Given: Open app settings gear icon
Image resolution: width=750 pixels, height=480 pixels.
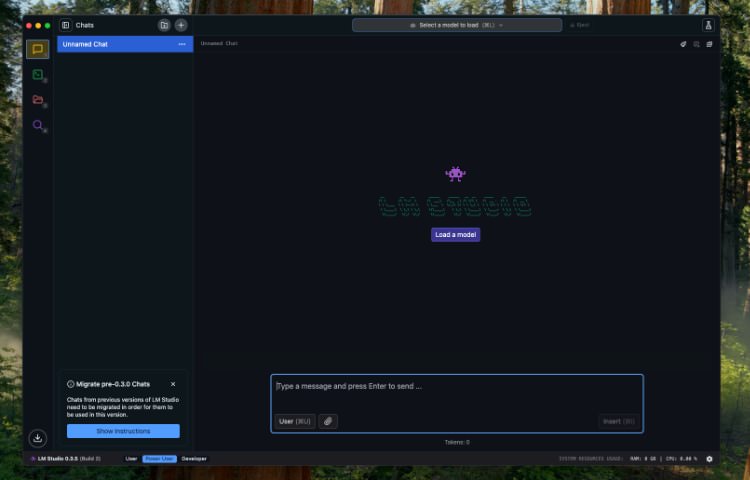Looking at the screenshot, I should click(x=709, y=459).
